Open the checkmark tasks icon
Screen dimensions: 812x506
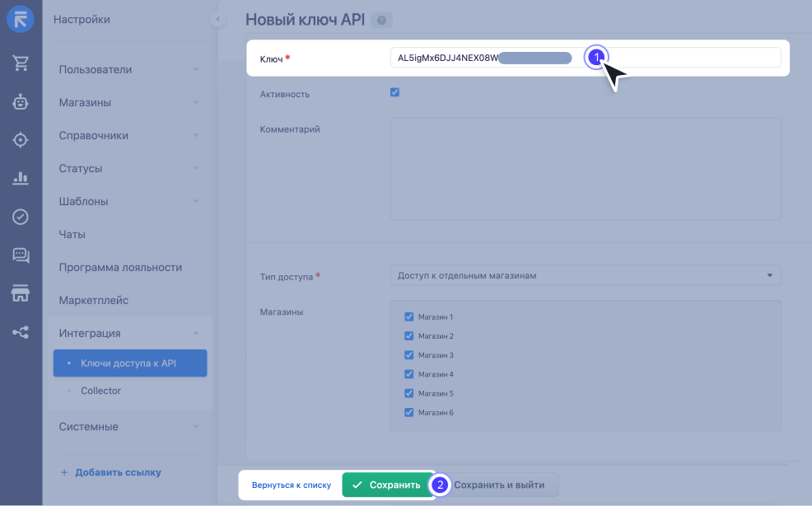click(21, 217)
